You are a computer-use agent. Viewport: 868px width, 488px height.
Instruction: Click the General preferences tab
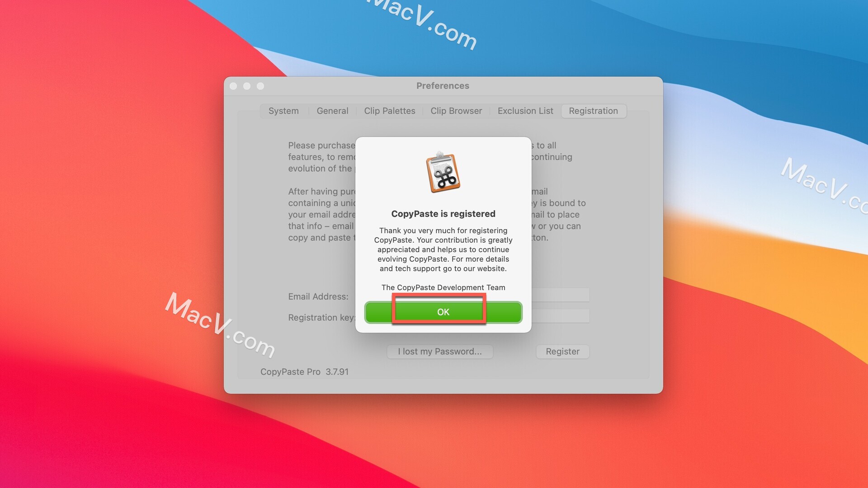[332, 111]
